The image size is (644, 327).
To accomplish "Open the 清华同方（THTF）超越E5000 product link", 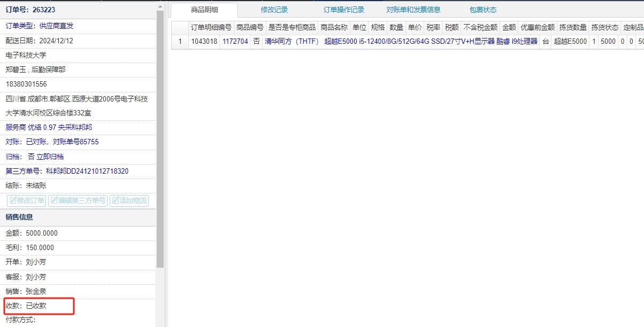I will [x=401, y=41].
